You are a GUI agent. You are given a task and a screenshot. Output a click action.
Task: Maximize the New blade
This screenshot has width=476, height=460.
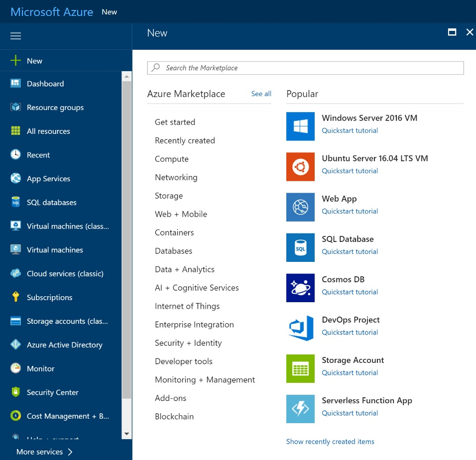point(452,32)
